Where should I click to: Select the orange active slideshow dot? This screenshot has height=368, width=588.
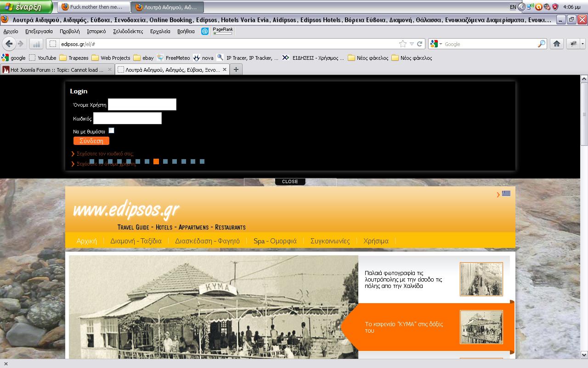click(x=156, y=161)
